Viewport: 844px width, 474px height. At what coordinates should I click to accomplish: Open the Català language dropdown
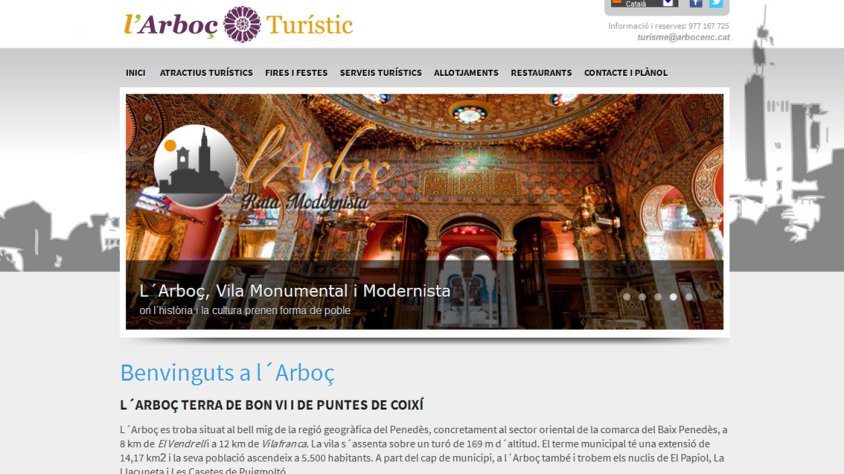pos(644,3)
